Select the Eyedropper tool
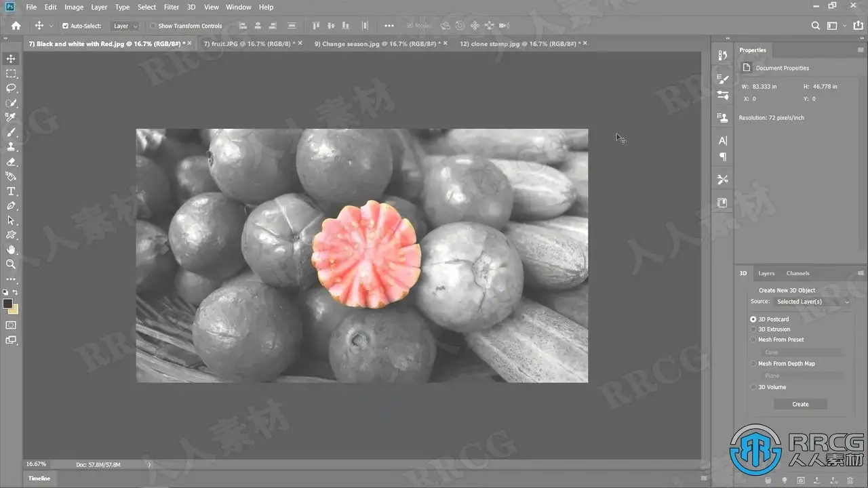 pyautogui.click(x=11, y=117)
